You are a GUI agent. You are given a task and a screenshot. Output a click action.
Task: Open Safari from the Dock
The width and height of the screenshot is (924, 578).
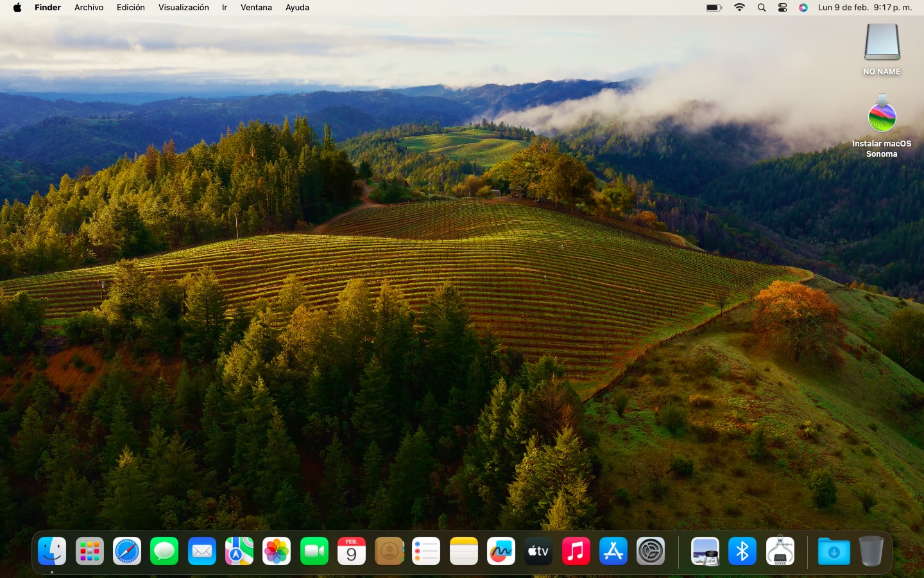(x=127, y=552)
